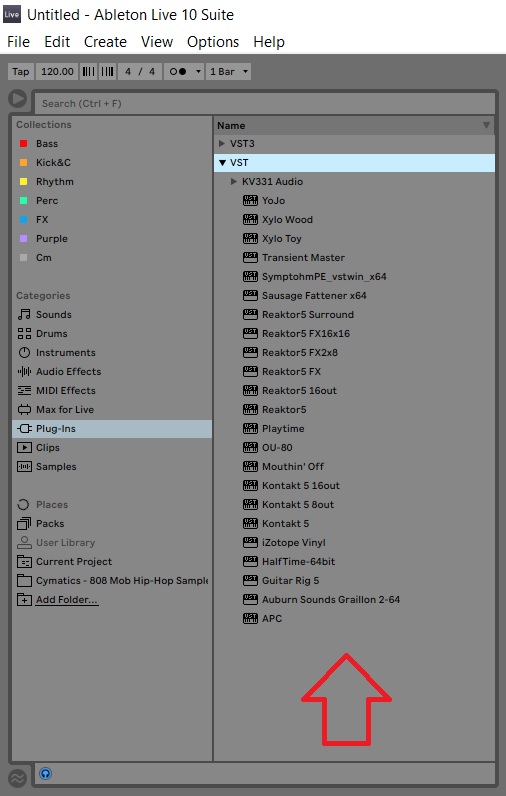Open the metronome settings dropdown arrow
Image resolution: width=506 pixels, height=796 pixels.
[198, 72]
